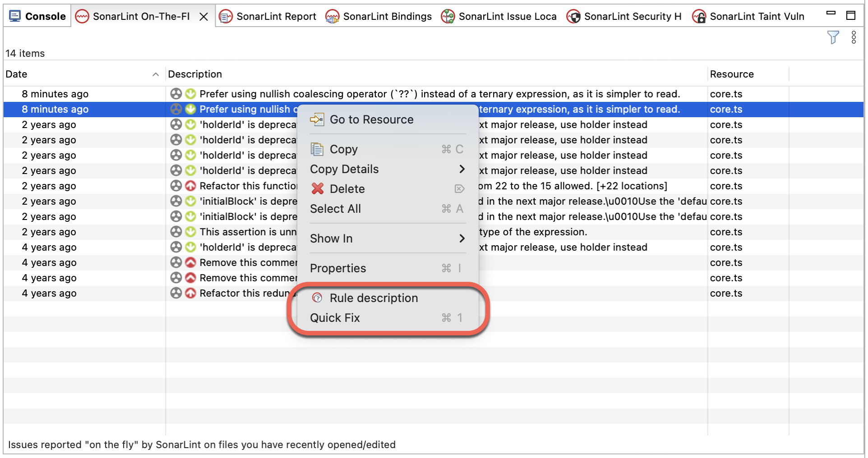Minimize the bottom view panel
Image resolution: width=868 pixels, height=458 pixels.
(x=831, y=13)
